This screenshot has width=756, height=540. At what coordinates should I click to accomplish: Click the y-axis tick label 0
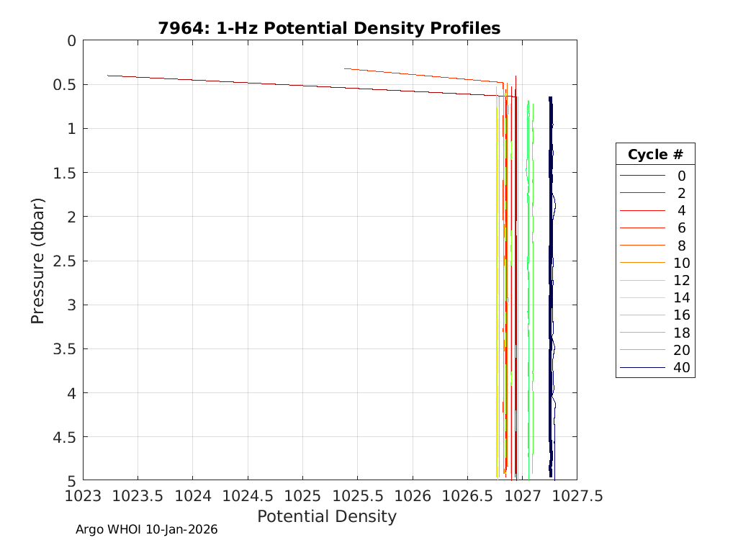pos(71,41)
